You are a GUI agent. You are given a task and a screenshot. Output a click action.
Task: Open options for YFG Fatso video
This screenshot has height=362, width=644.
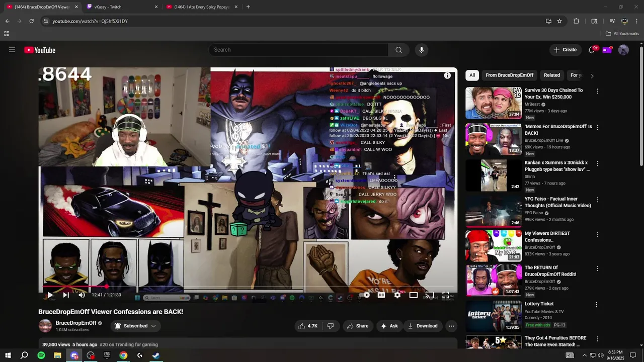point(598,200)
